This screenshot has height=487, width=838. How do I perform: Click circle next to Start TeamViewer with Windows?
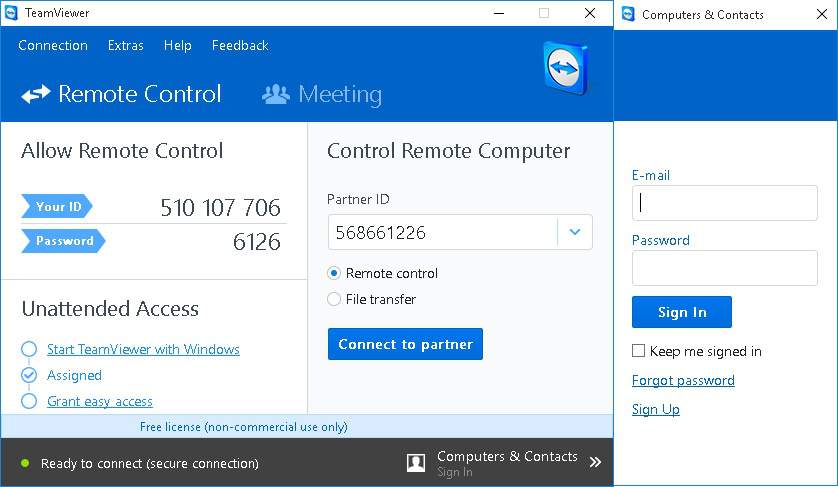tap(29, 349)
